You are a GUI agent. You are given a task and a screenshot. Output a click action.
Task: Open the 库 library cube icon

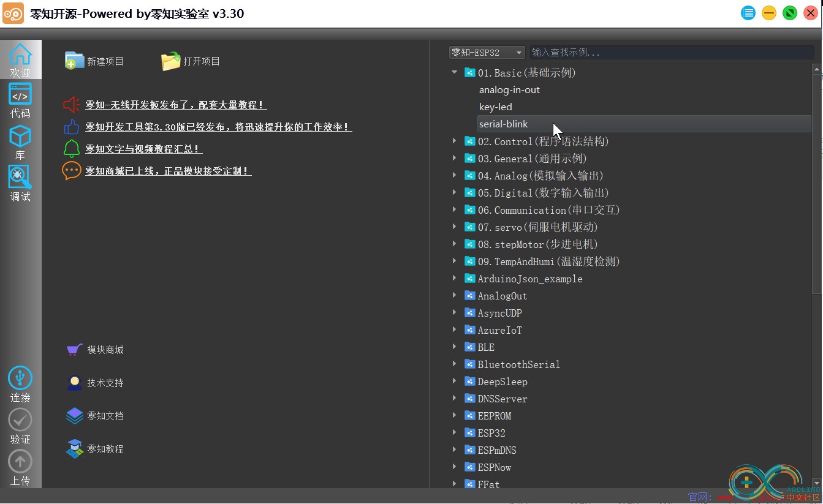(20, 136)
